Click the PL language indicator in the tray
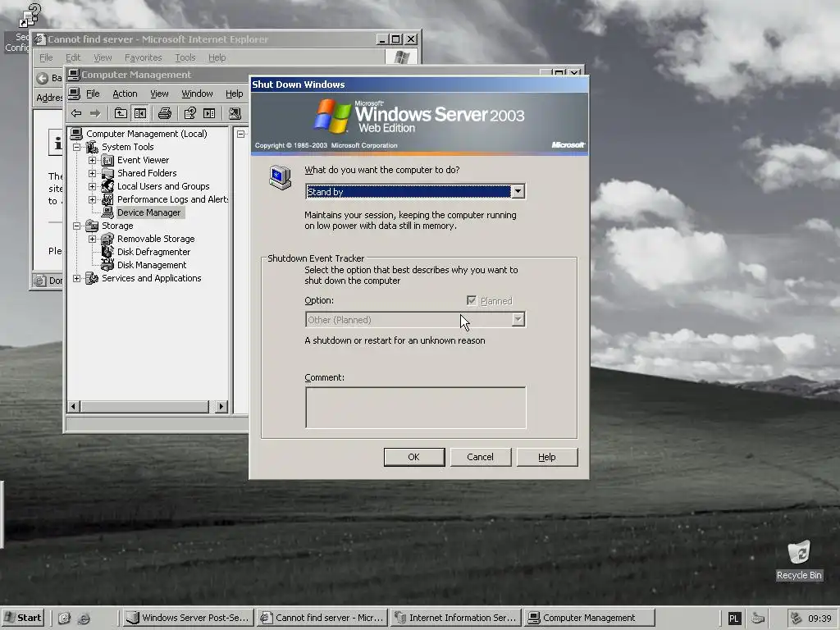Screen dimensions: 840x630 pyautogui.click(x=734, y=619)
